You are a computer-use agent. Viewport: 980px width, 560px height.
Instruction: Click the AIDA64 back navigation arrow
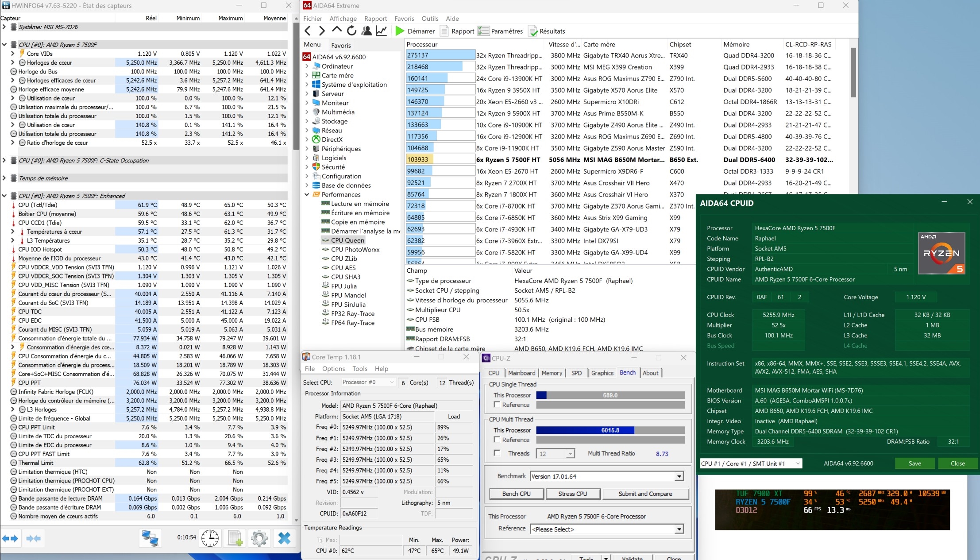click(308, 31)
